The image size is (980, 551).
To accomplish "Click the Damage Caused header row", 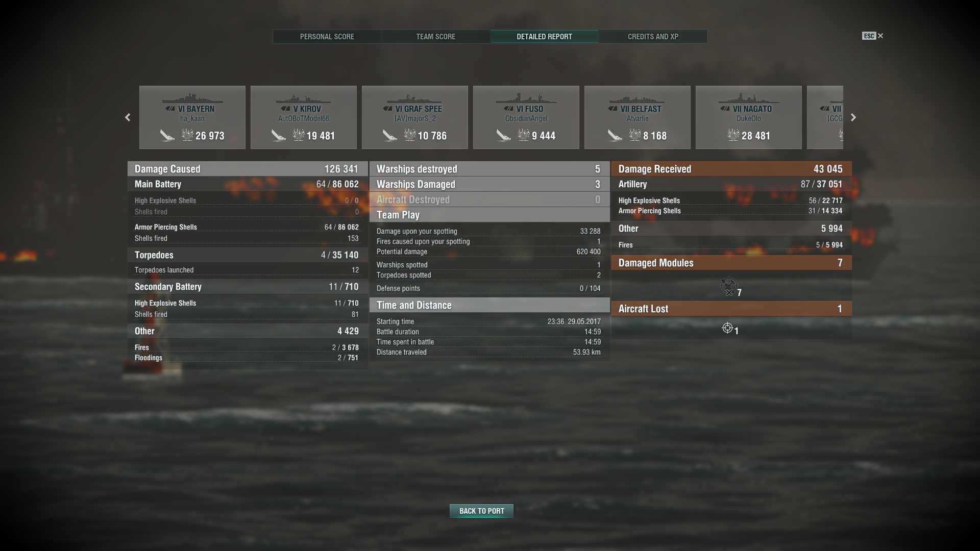I will pos(248,169).
